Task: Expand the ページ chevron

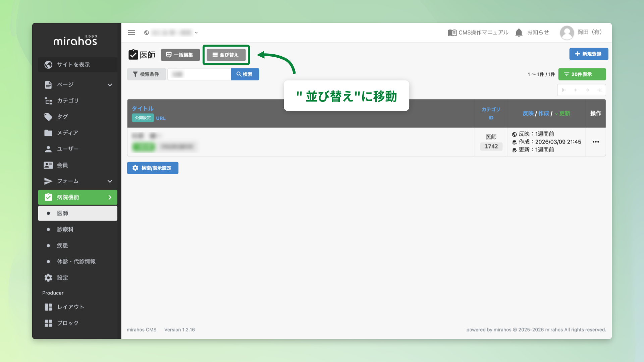Action: [110, 85]
